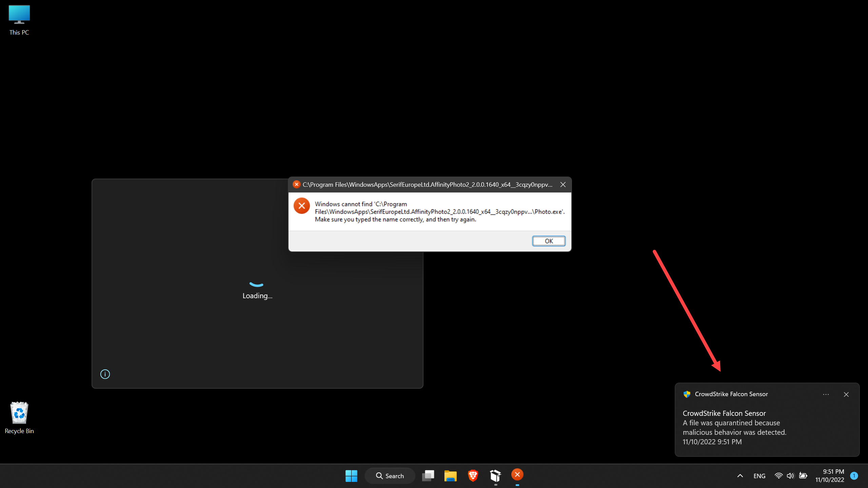
Task: Open Task View from the taskbar
Action: (x=428, y=476)
